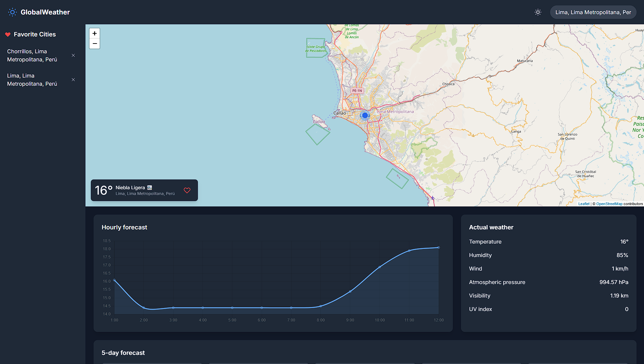The height and width of the screenshot is (364, 644).
Task: Click Islote Grupo de Pescadores reserve label
Action: click(x=316, y=49)
